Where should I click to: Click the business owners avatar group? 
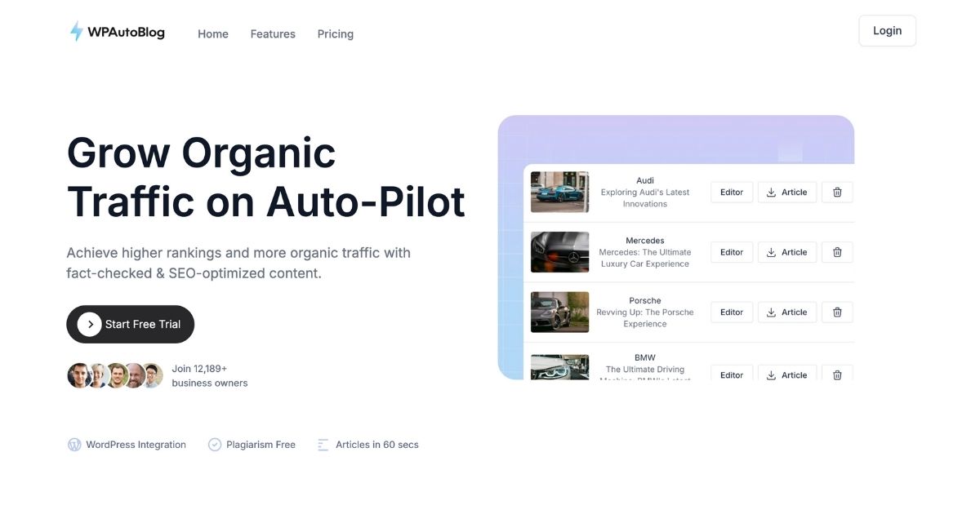[x=115, y=375]
